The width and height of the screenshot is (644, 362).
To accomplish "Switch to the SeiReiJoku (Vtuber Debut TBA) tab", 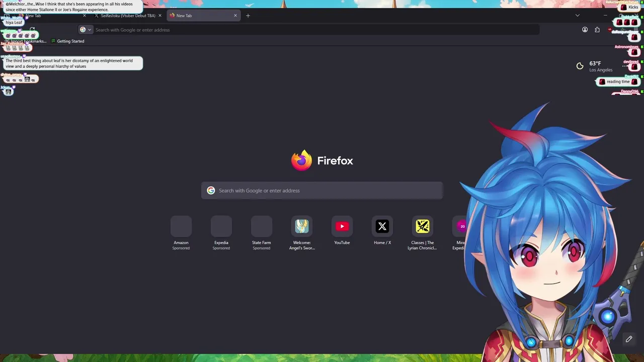I will pos(128,16).
